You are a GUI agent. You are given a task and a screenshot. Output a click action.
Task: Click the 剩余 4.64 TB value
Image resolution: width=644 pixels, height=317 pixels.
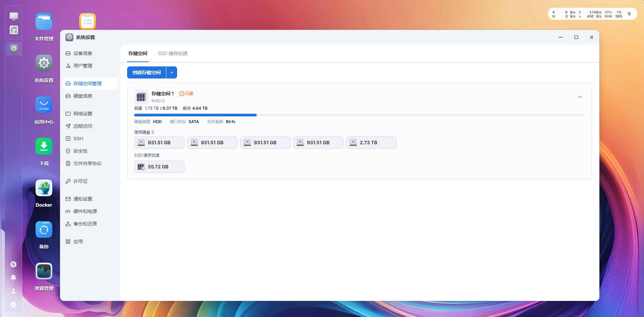coord(195,108)
